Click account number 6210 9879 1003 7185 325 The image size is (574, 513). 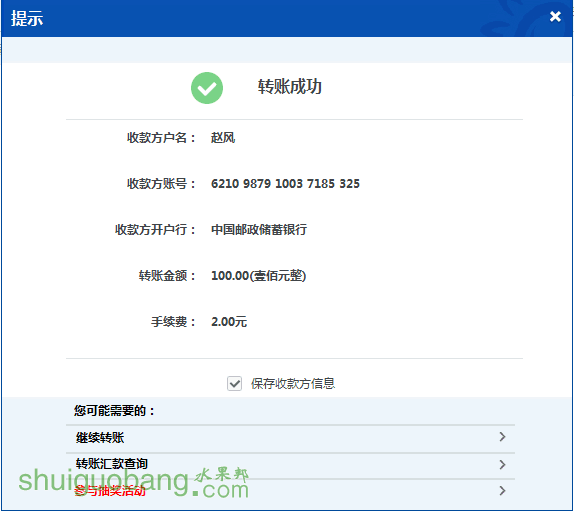click(285, 183)
